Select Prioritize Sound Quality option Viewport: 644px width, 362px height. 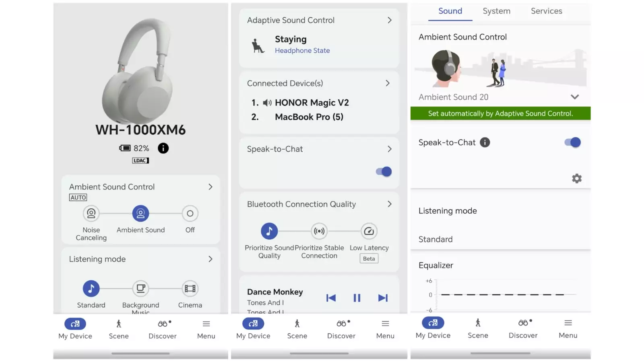pos(269,231)
